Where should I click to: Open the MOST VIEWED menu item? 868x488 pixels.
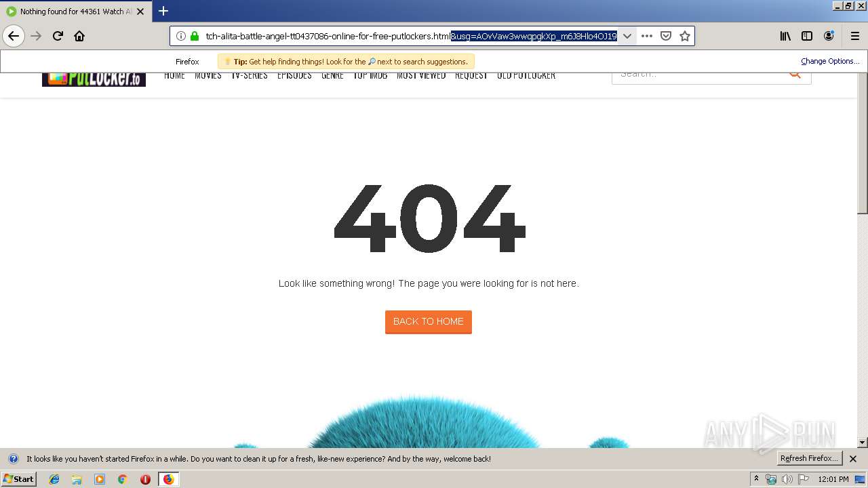click(x=421, y=75)
